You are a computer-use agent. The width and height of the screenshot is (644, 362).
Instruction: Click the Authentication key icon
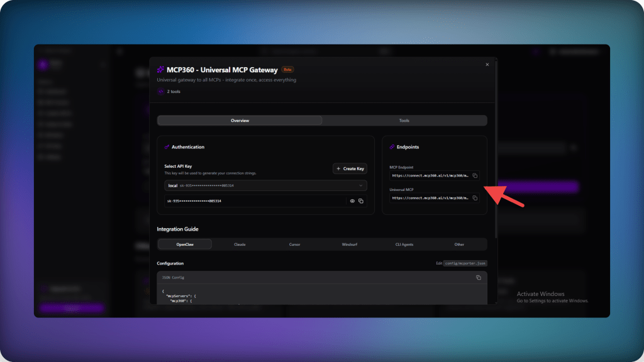(167, 147)
